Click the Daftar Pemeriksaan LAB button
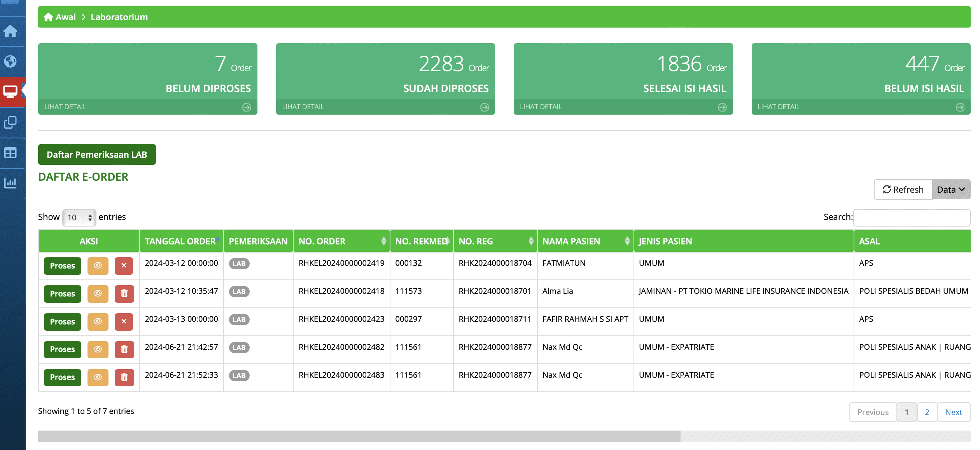980x450 pixels. pyautogui.click(x=97, y=155)
